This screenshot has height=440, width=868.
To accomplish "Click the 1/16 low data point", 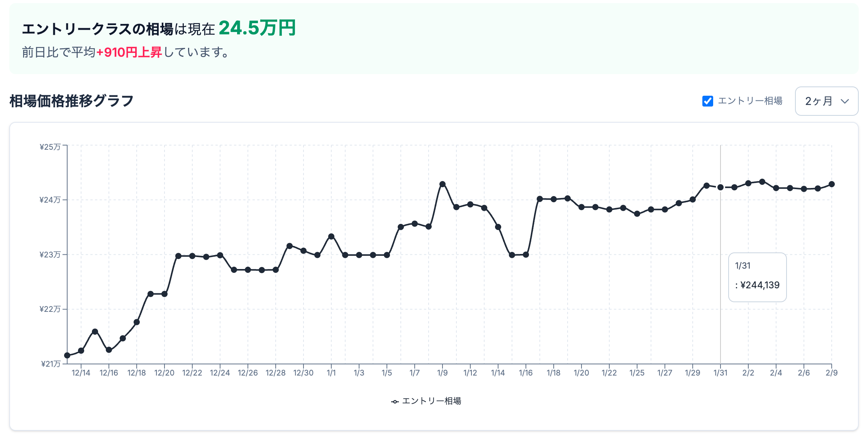I will tap(526, 255).
